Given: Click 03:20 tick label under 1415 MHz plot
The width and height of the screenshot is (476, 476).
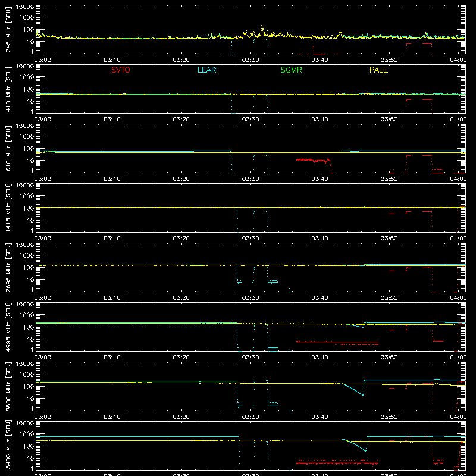Looking at the screenshot, I should (x=181, y=239).
